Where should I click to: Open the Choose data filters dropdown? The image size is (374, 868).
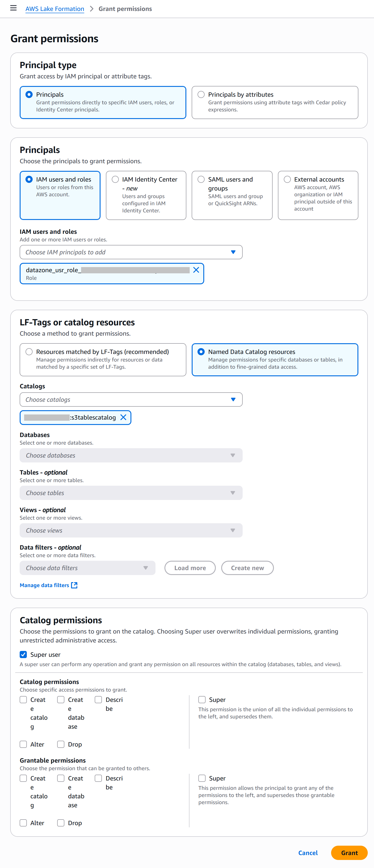(x=87, y=568)
